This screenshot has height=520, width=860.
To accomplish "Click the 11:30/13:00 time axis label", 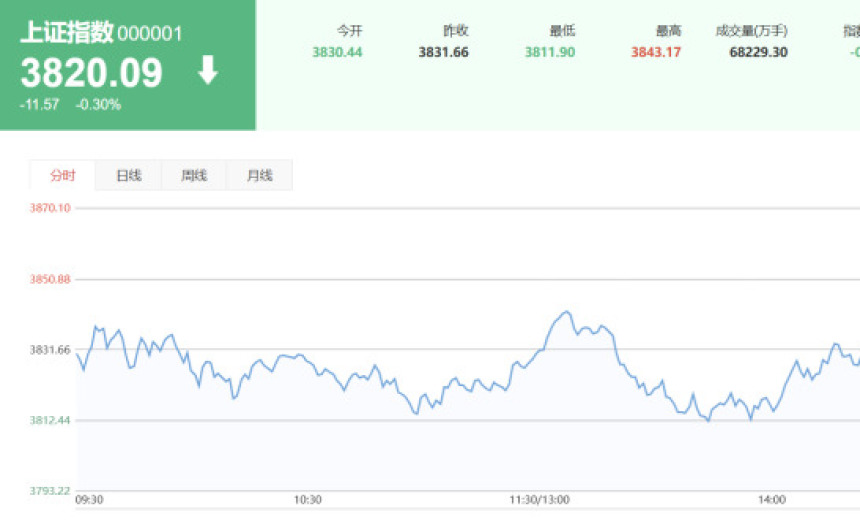I will 539,500.
